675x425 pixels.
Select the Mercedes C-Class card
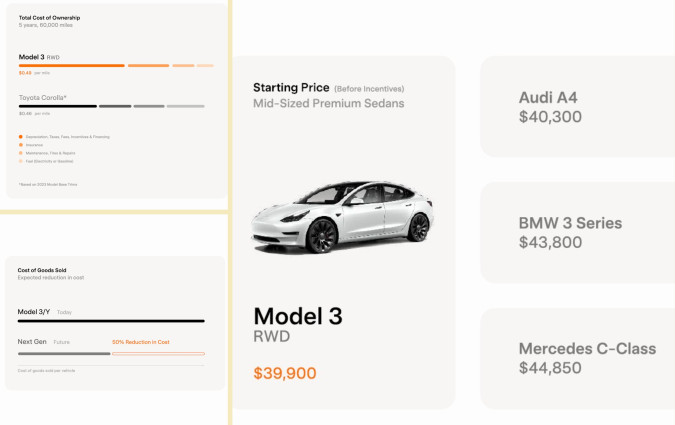[577, 358]
